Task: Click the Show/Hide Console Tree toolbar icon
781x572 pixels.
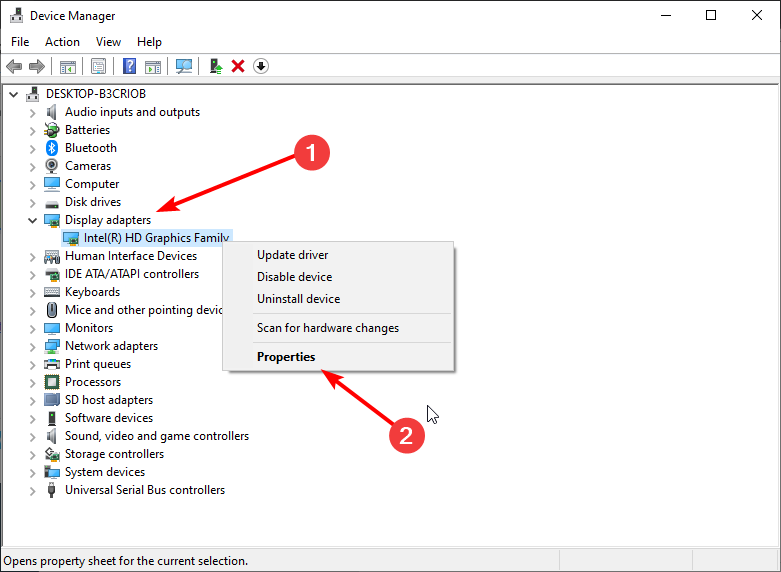Action: tap(68, 66)
